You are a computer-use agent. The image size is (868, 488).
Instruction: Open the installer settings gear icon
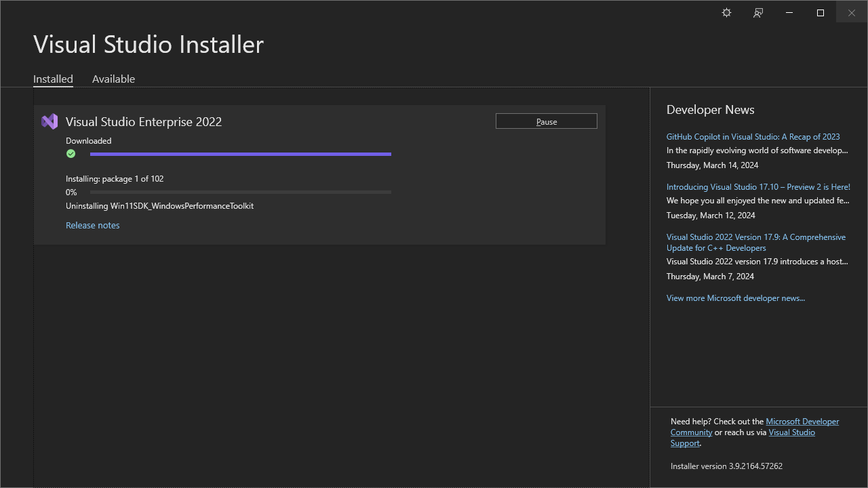tap(726, 12)
